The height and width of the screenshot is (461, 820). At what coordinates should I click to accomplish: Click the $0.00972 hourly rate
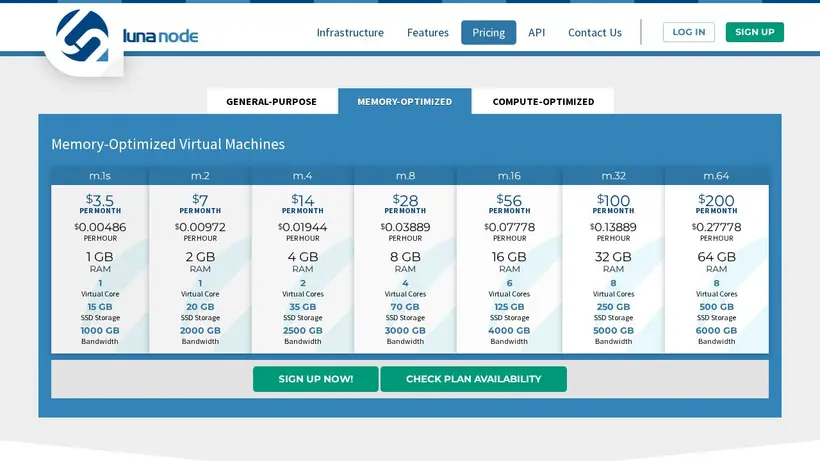point(200,227)
